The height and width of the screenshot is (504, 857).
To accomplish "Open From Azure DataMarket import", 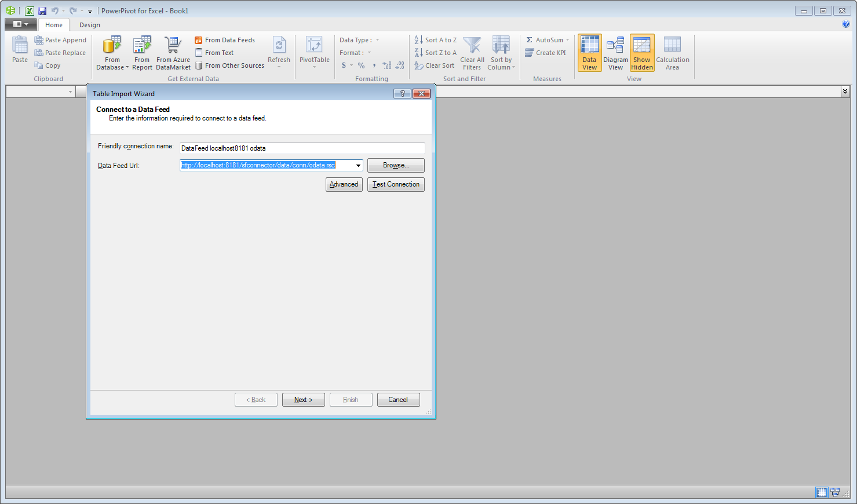I will [x=173, y=52].
